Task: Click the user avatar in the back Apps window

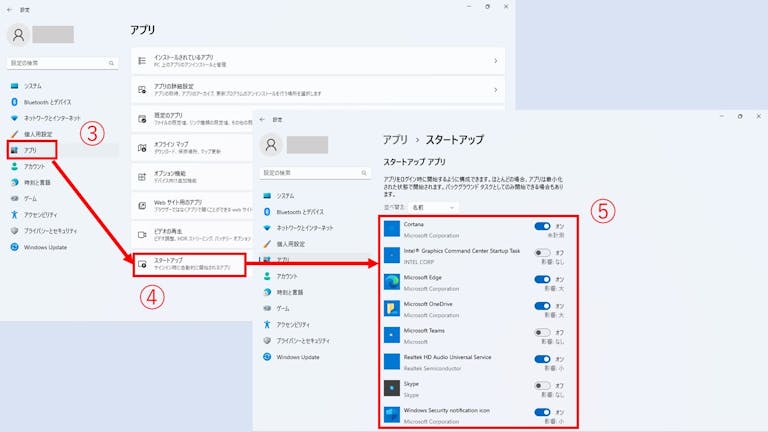Action: pyautogui.click(x=18, y=35)
